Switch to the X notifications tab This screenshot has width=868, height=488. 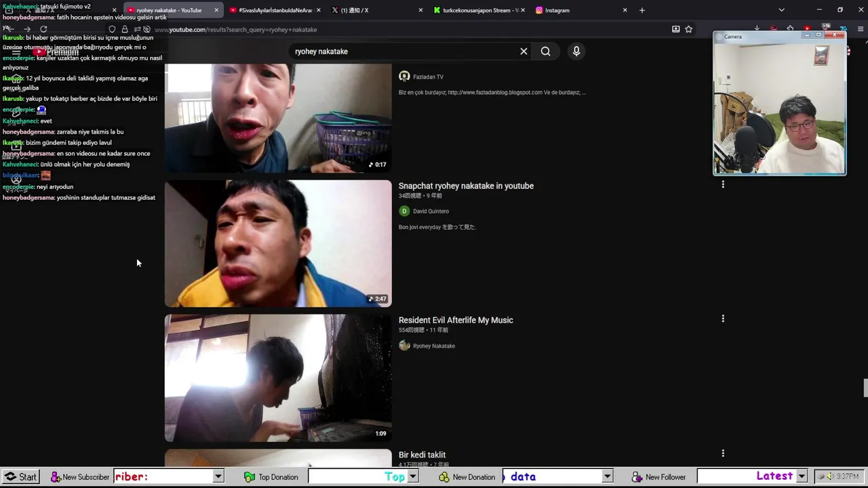pos(376,10)
